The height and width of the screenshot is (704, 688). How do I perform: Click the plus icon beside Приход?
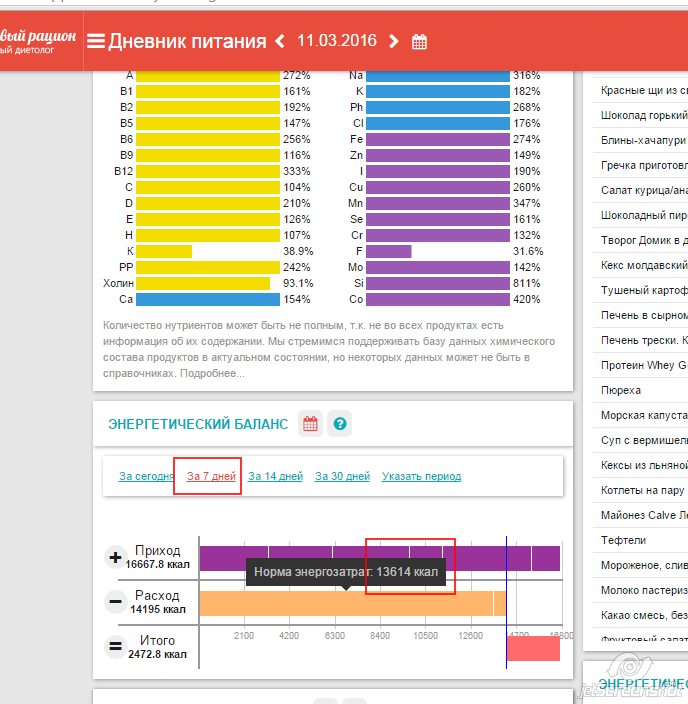pyautogui.click(x=115, y=557)
